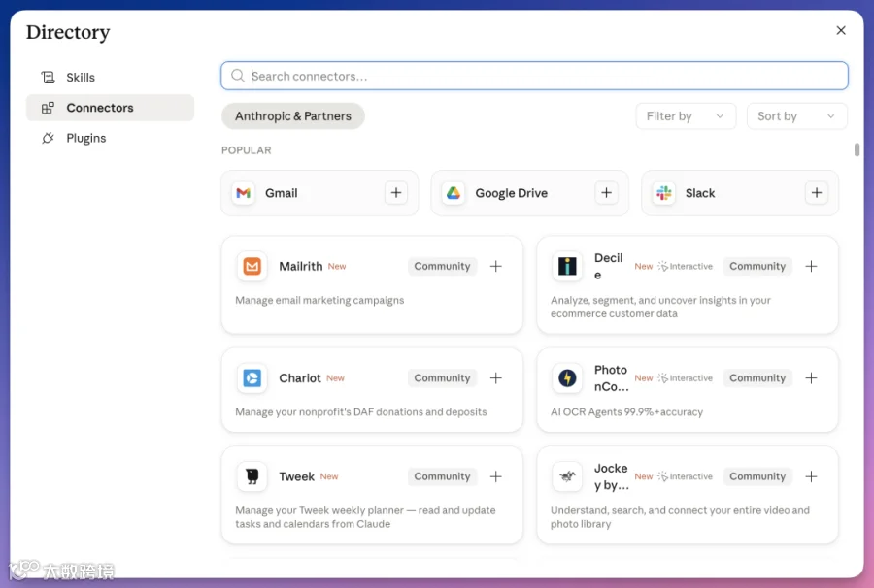
Task: Click the New tag beside Mailrith
Action: (337, 267)
